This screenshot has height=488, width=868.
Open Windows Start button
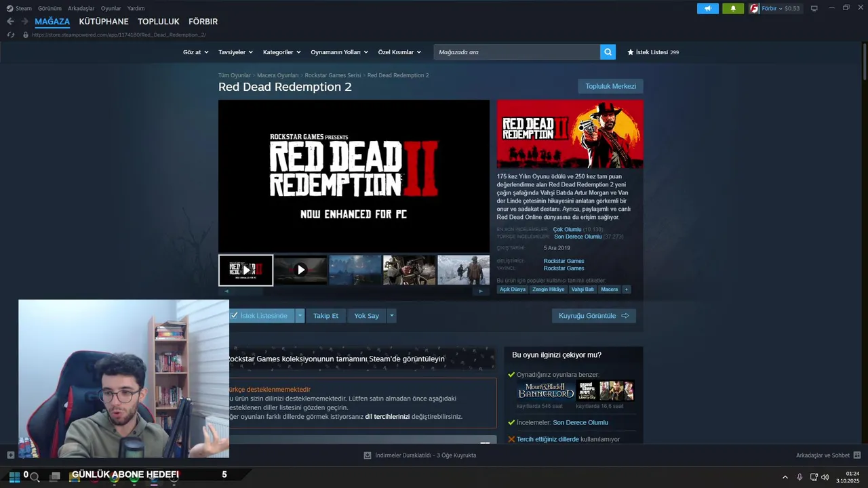pyautogui.click(x=14, y=476)
